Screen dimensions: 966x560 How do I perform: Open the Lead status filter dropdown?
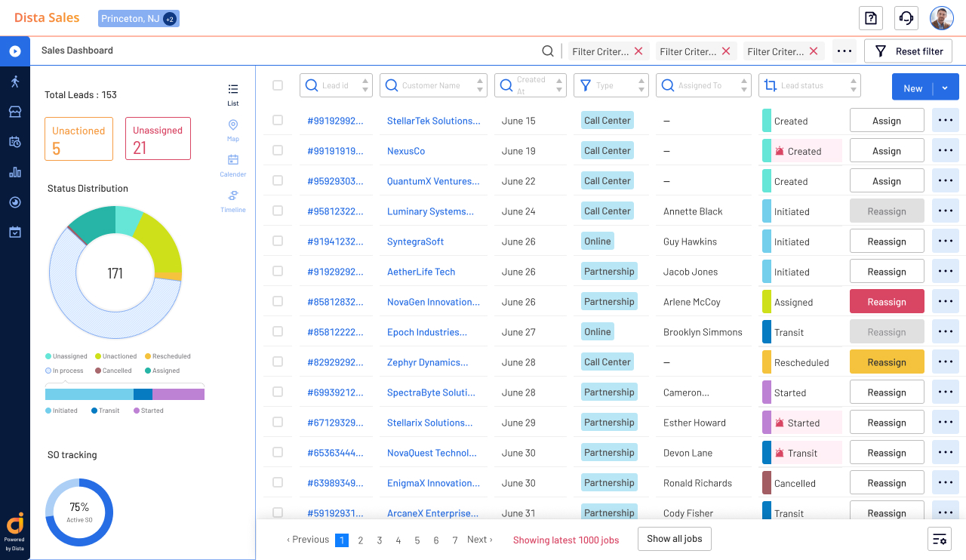click(809, 85)
